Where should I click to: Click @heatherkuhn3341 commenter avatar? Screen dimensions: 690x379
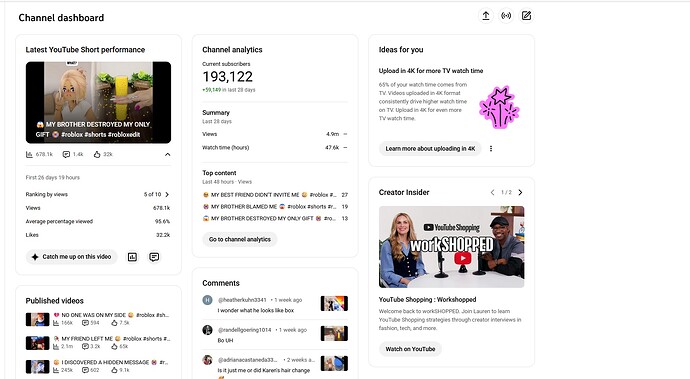coord(207,300)
